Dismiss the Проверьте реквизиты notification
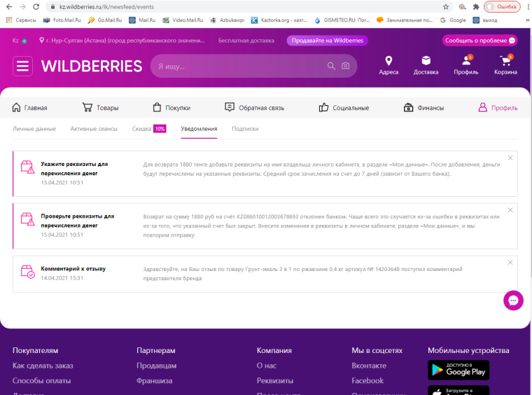 point(510,209)
